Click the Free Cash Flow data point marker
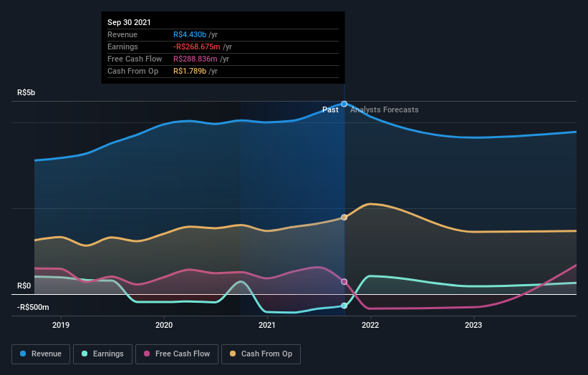Viewport: 588px width, 375px height. [344, 282]
